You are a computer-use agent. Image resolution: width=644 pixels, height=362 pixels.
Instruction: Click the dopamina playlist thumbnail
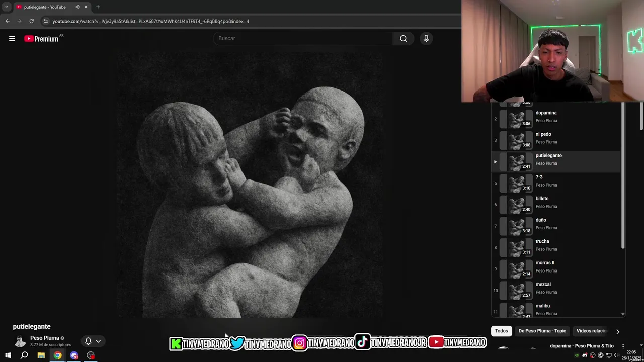(516, 118)
